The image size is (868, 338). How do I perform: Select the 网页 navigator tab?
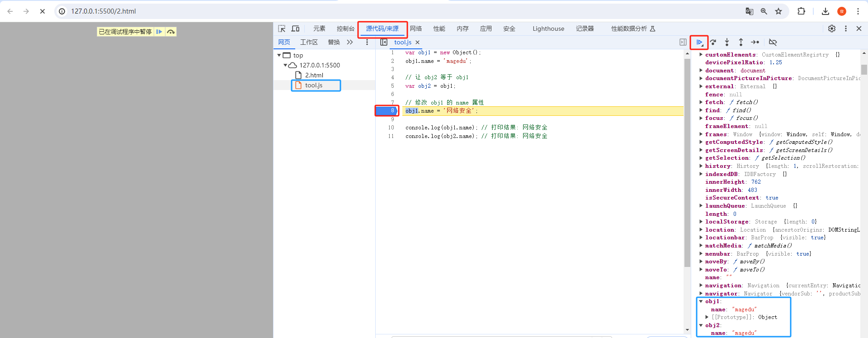[284, 42]
